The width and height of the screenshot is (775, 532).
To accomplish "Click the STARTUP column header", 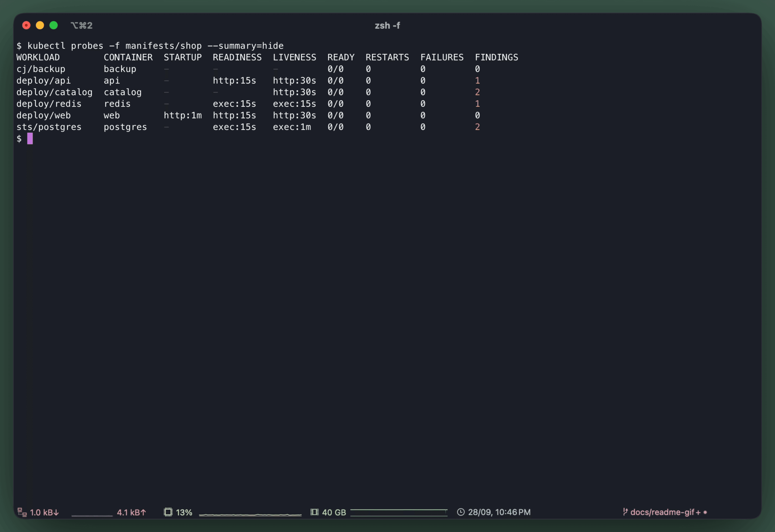I will click(183, 57).
